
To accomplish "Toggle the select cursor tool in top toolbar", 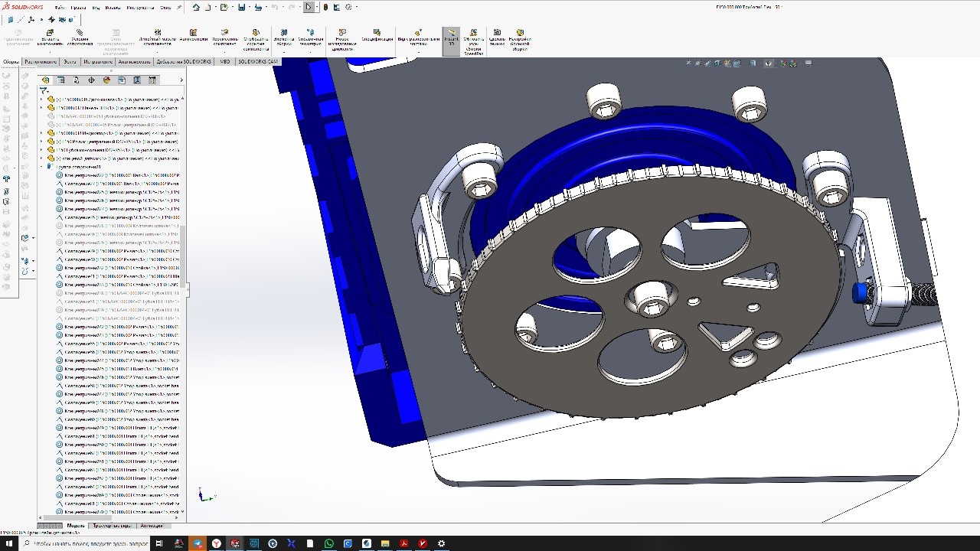I will point(309,7).
